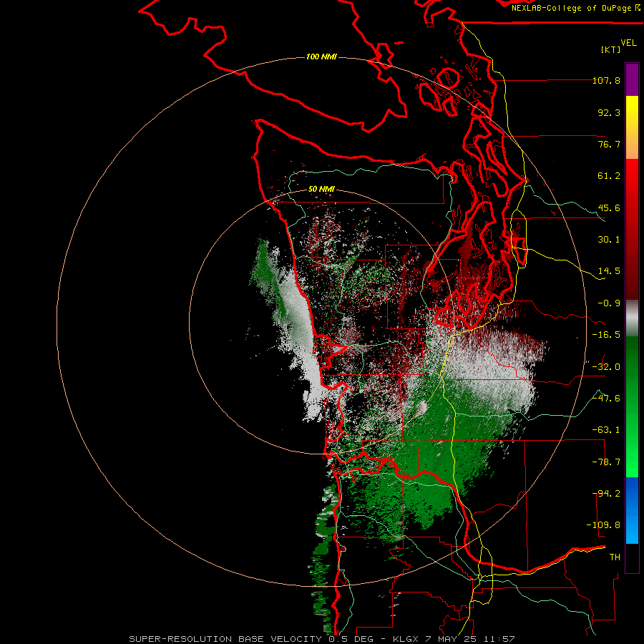The height and width of the screenshot is (644, 644).
Task: Click the 50 NMI range ring label
Action: pos(321,190)
